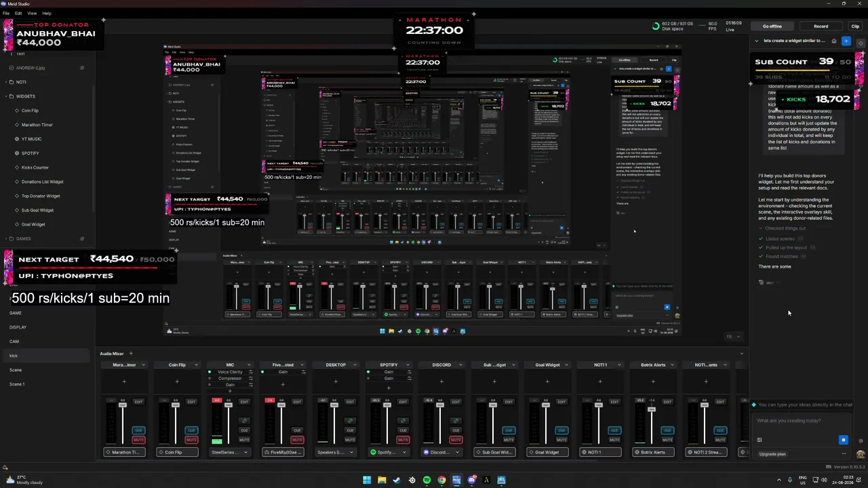Open the DESKTOP track dropdown

pos(355,365)
